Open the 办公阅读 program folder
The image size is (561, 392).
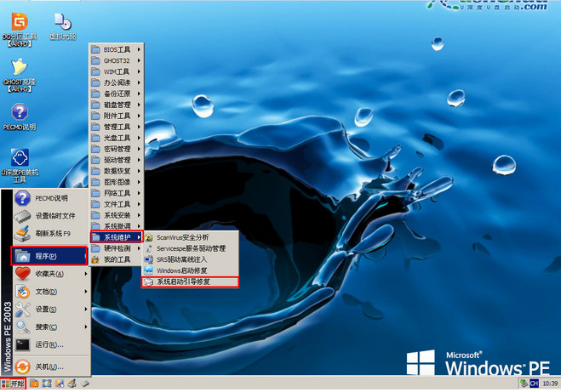click(117, 82)
